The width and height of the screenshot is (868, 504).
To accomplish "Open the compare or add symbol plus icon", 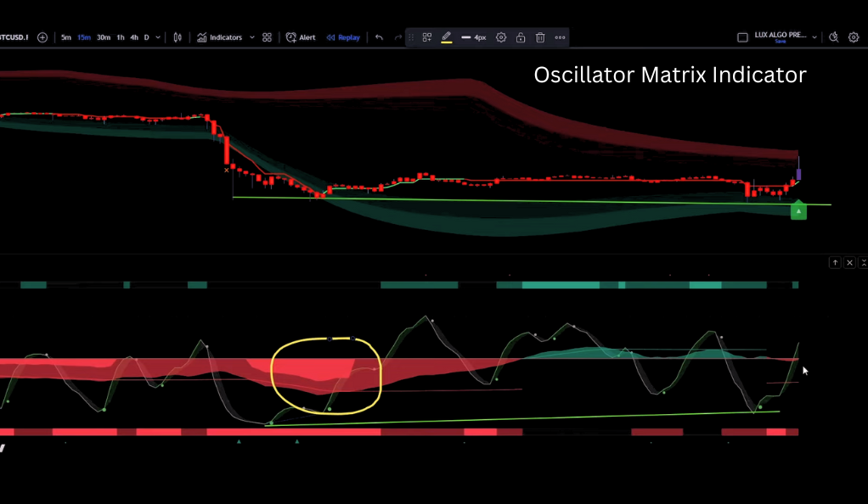I will [x=42, y=37].
